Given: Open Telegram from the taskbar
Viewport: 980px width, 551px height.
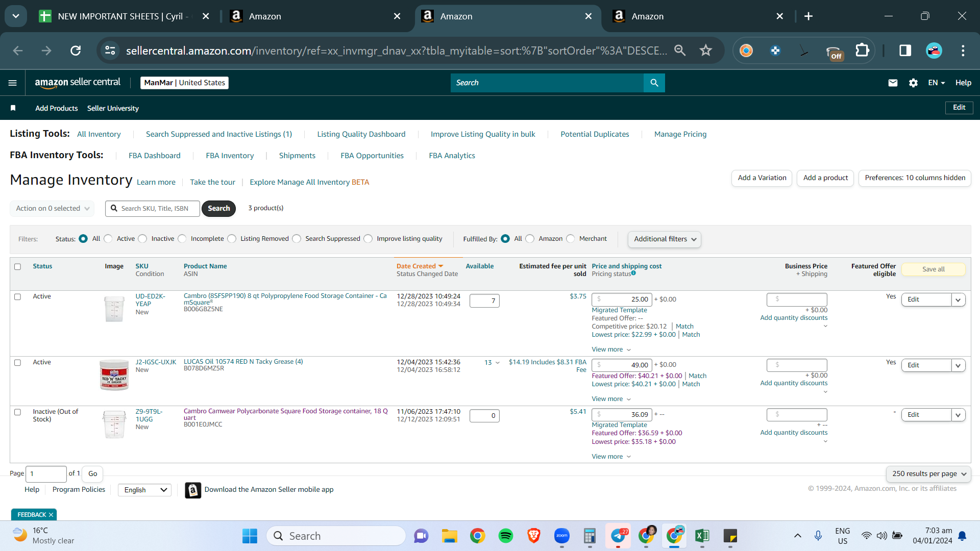Looking at the screenshot, I should pyautogui.click(x=618, y=536).
